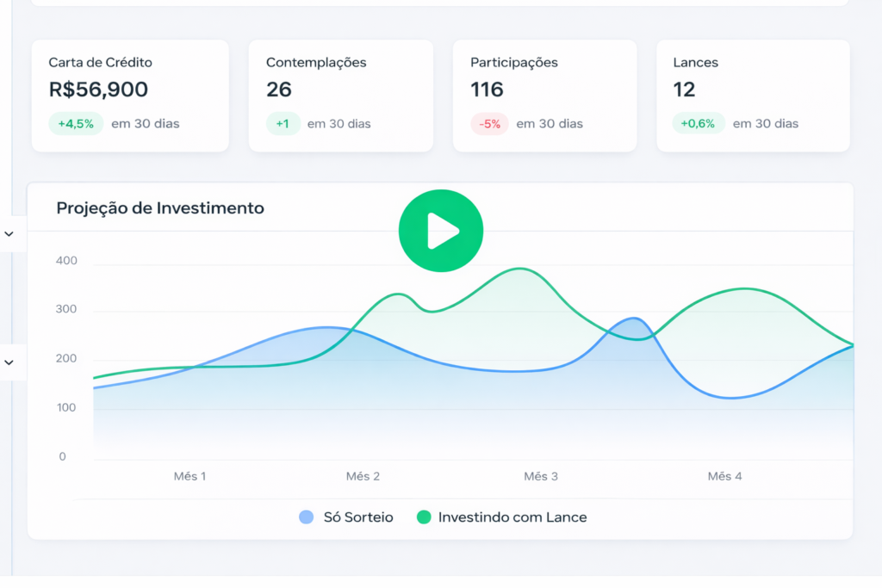Select the Contemplações card value 26
The image size is (882, 588).
[279, 90]
